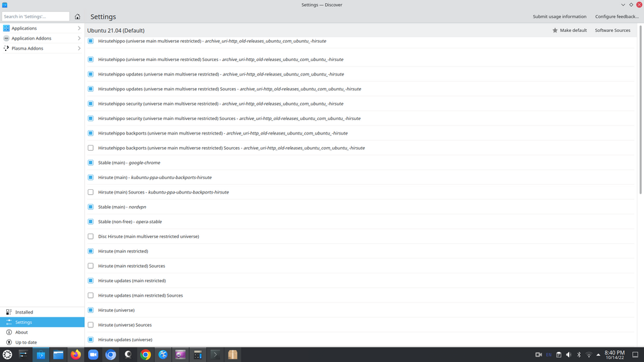Open Firefox from the taskbar
This screenshot has height=362, width=644.
click(75, 354)
